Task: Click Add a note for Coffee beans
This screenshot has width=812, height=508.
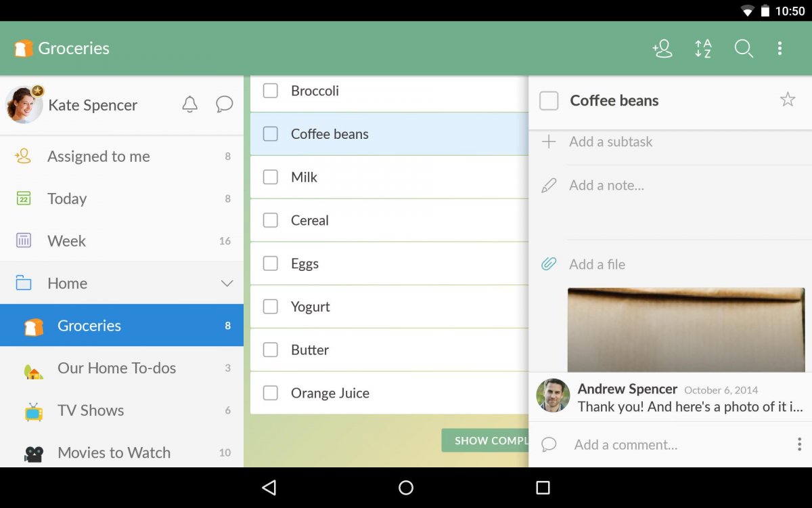Action: (x=606, y=185)
